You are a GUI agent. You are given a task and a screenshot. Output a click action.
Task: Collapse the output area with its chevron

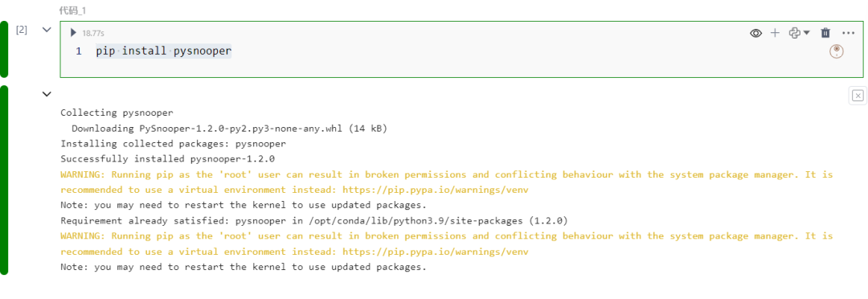pos(47,94)
